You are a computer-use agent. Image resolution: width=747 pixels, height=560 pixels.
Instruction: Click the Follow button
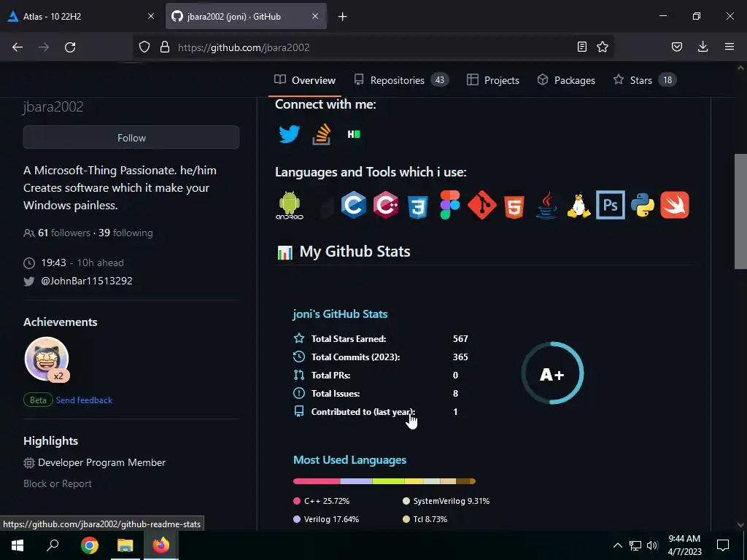131,138
